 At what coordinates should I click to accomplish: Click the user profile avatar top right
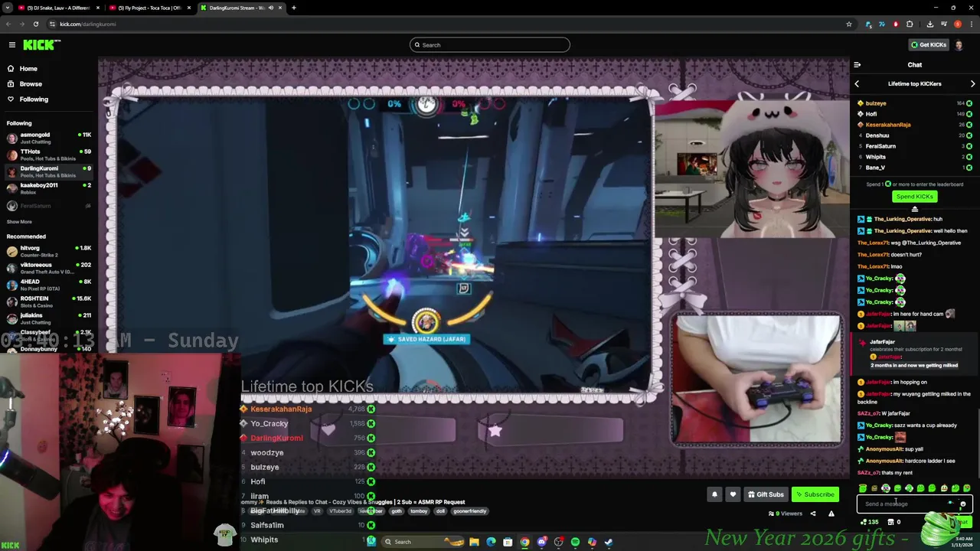(959, 44)
